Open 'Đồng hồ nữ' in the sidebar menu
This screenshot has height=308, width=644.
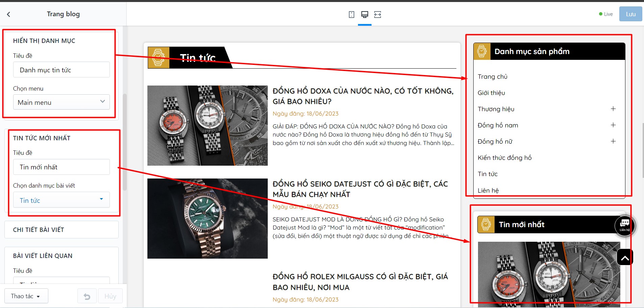pyautogui.click(x=495, y=142)
